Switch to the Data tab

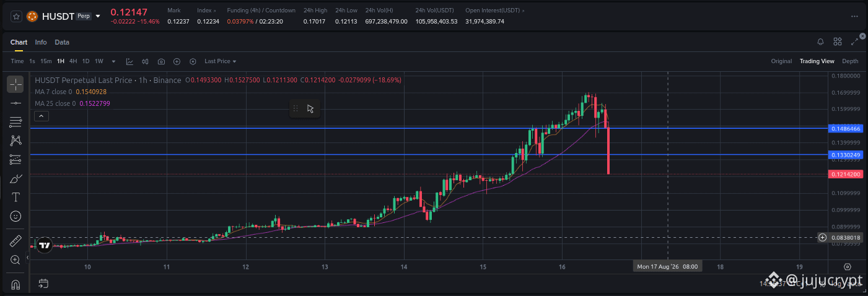62,42
